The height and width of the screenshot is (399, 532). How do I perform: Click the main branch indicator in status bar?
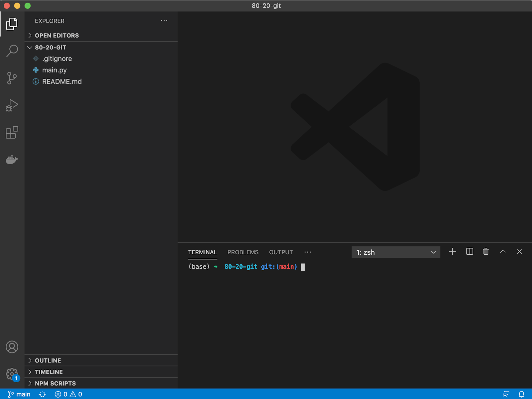click(19, 394)
